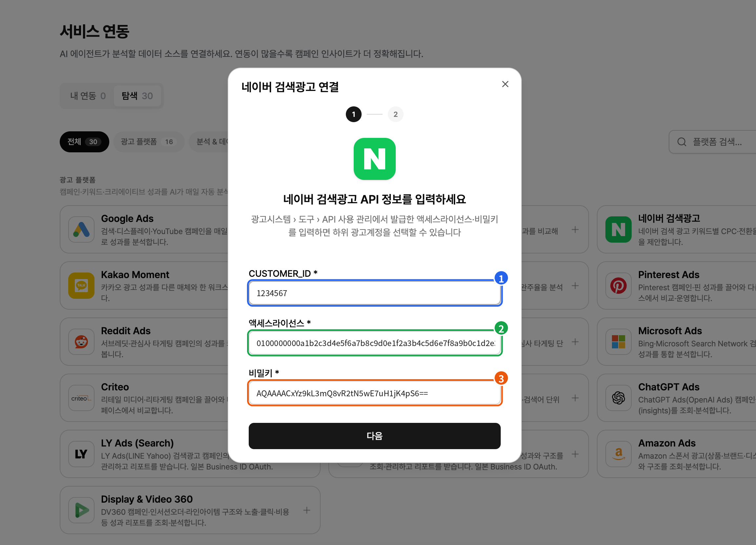Click the 네이버 검색광고 card title
This screenshot has width=756, height=545.
click(669, 218)
